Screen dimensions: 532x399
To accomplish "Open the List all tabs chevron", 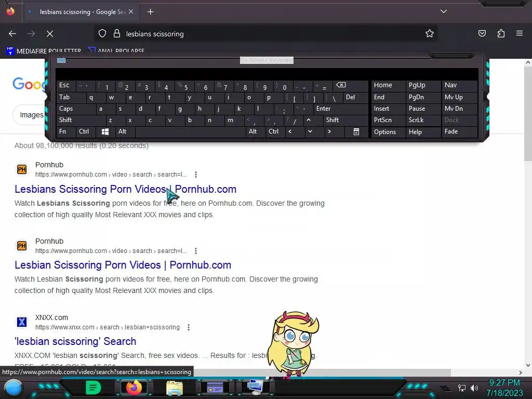I will coord(444,11).
